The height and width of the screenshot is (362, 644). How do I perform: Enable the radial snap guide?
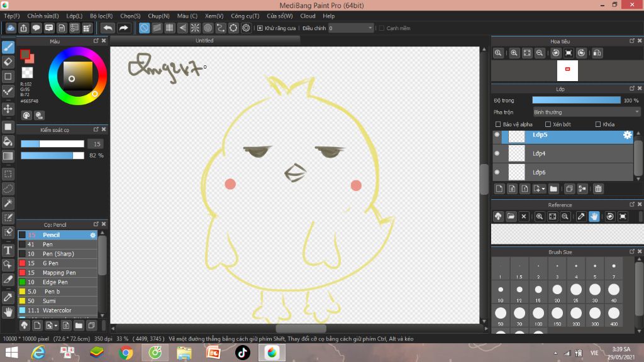195,28
